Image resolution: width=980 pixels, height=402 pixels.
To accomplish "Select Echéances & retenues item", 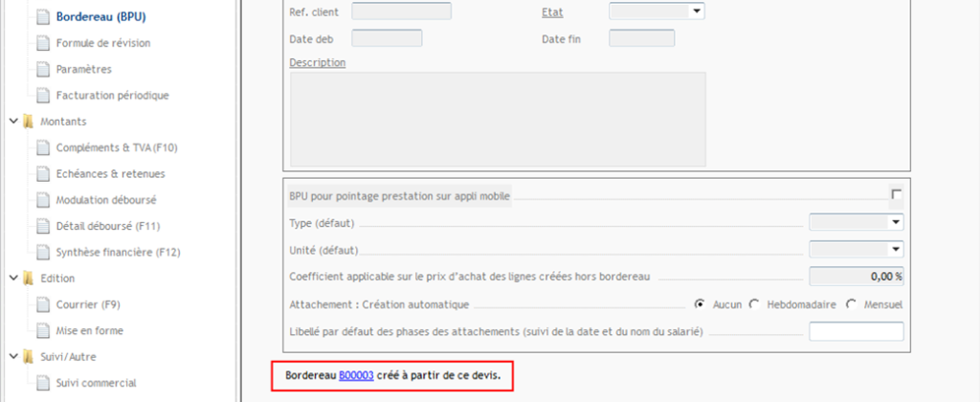I will (x=111, y=174).
